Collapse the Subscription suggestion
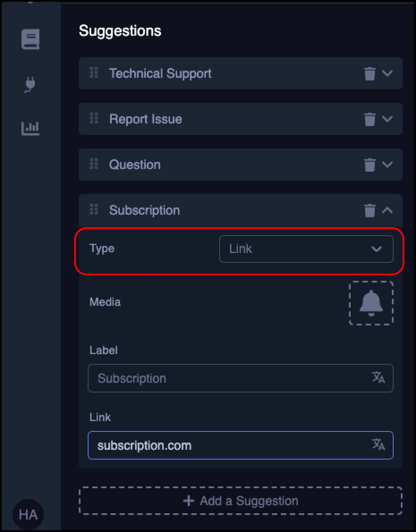This screenshot has height=532, width=416. [x=387, y=210]
